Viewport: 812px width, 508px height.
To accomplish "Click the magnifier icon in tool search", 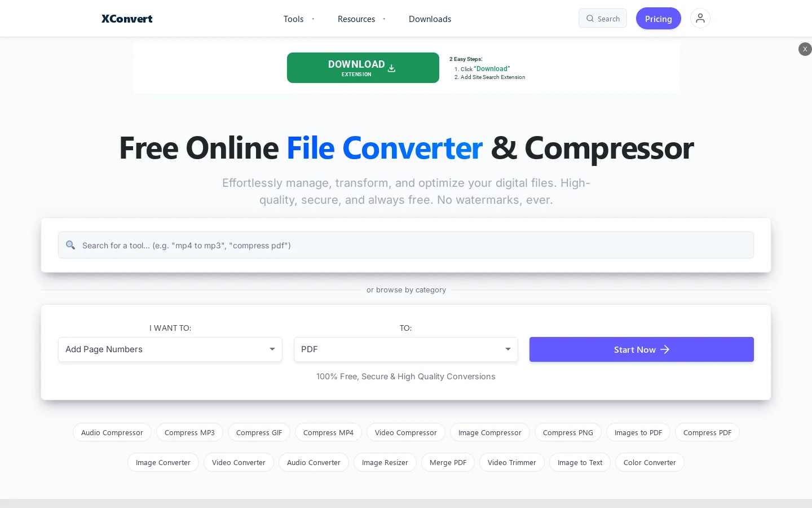I will click(70, 245).
